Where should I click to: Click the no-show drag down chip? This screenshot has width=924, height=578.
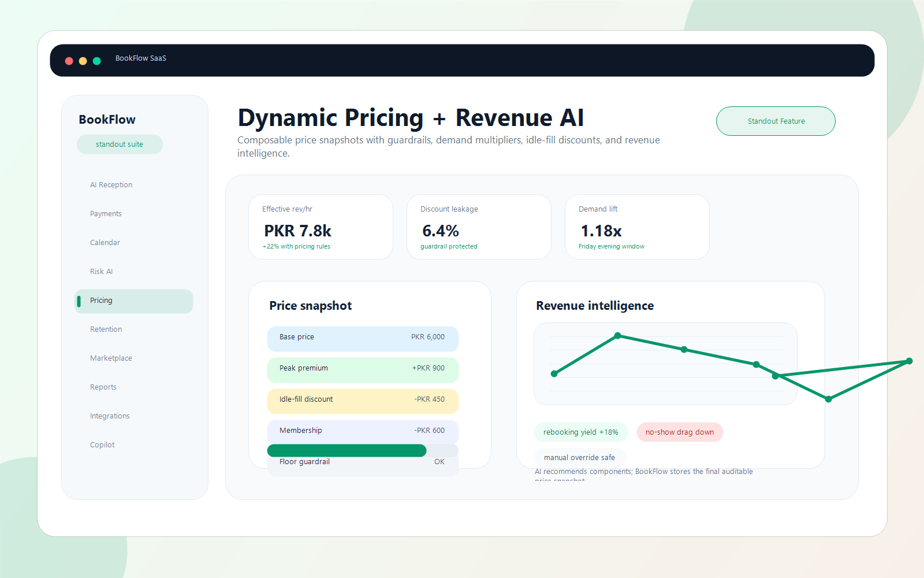pos(680,432)
